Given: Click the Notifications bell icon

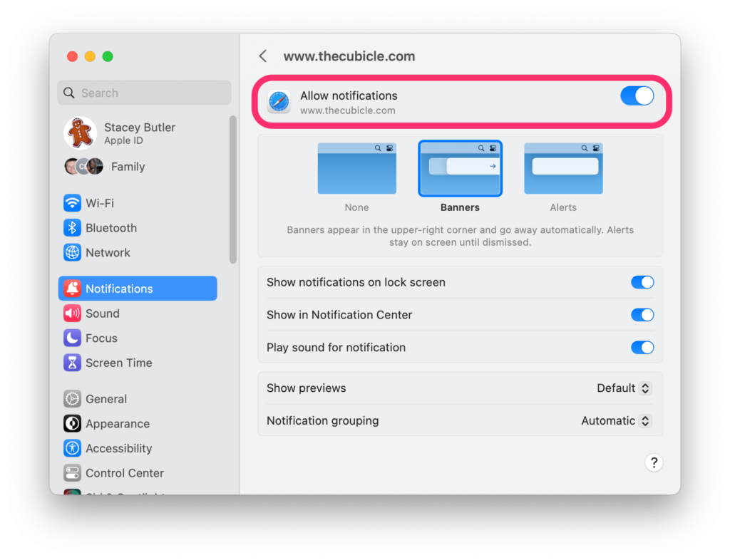Looking at the screenshot, I should point(72,289).
